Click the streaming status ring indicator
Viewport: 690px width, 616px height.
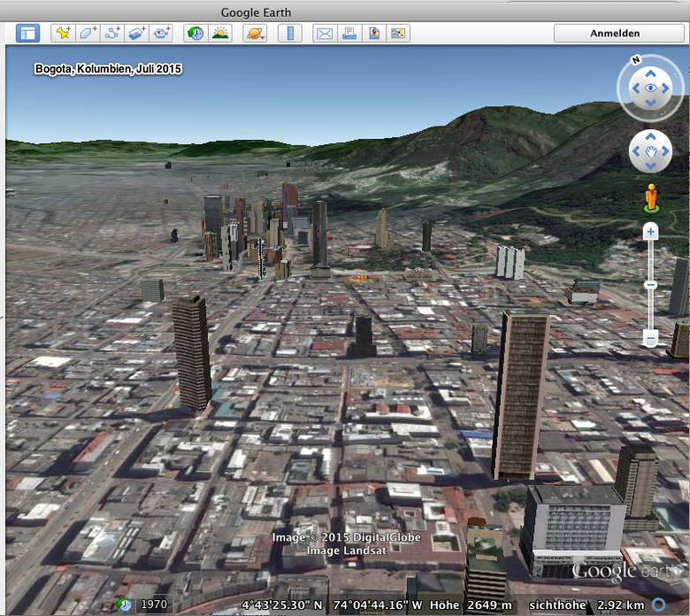(659, 604)
